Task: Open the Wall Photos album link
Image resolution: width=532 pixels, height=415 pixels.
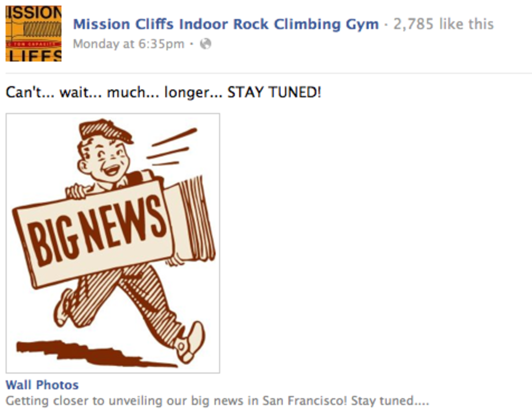Action: [x=42, y=385]
